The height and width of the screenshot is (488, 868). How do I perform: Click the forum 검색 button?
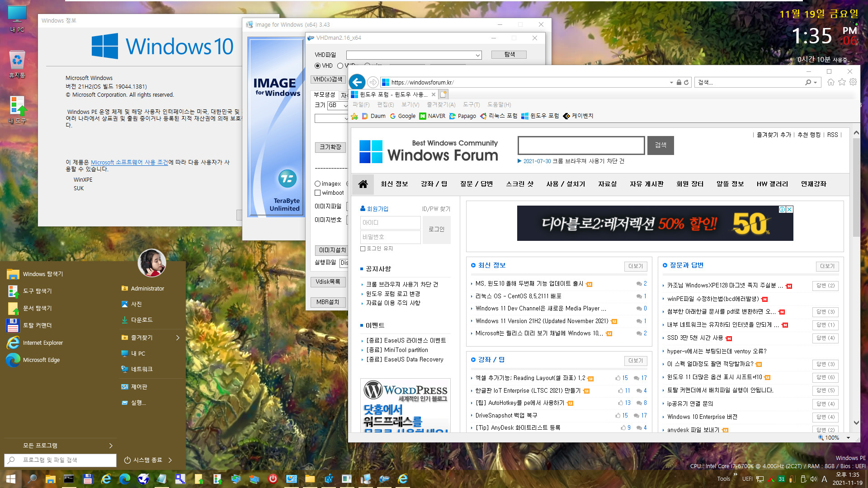660,145
